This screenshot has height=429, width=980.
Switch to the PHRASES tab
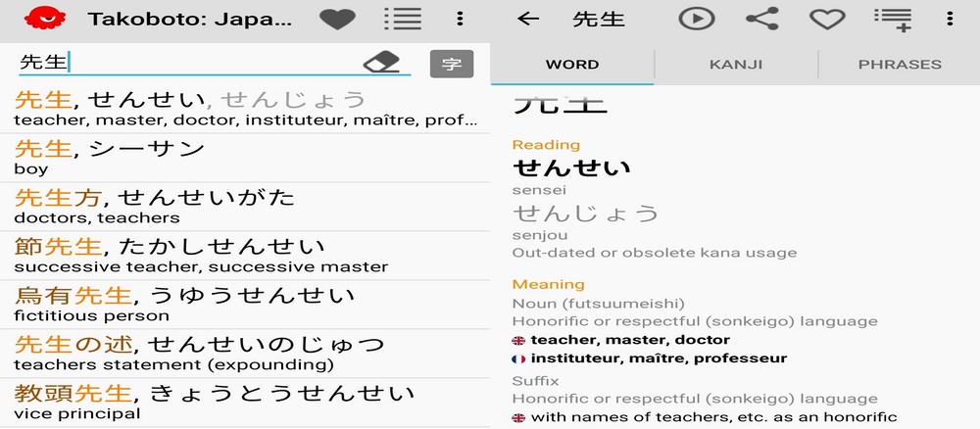(899, 65)
